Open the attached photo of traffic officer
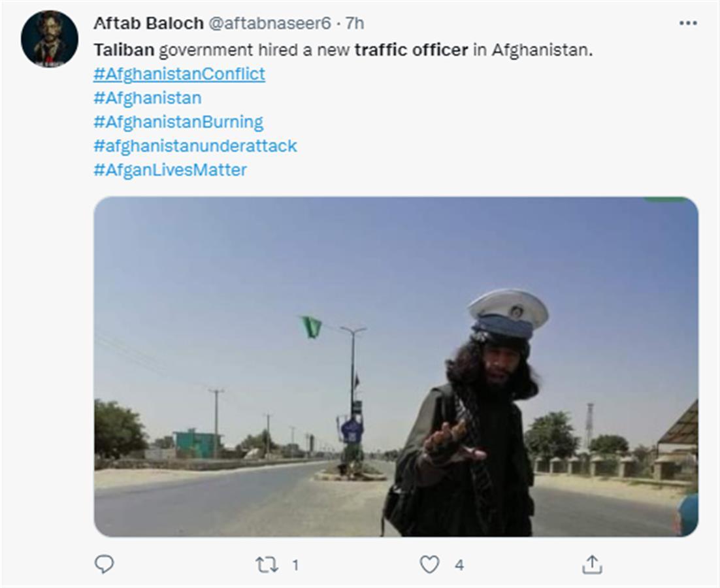The width and height of the screenshot is (720, 588). coord(396,367)
